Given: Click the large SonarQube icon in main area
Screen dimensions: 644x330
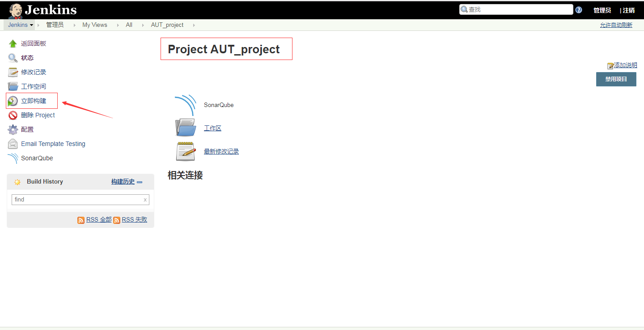Looking at the screenshot, I should point(186,105).
